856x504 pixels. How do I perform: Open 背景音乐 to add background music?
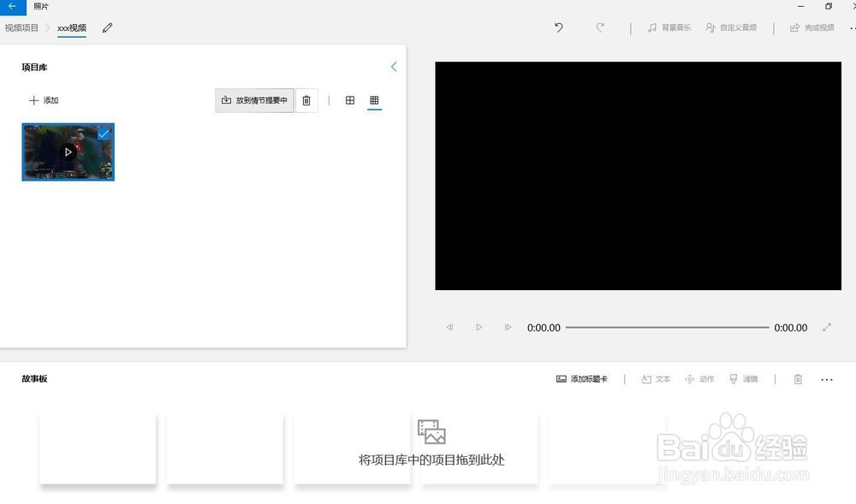pos(668,27)
